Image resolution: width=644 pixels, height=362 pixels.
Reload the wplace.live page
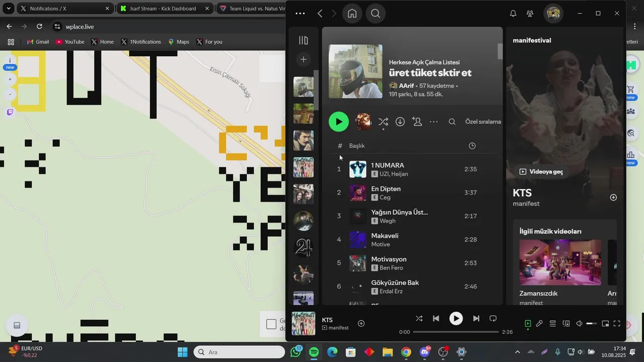39,26
